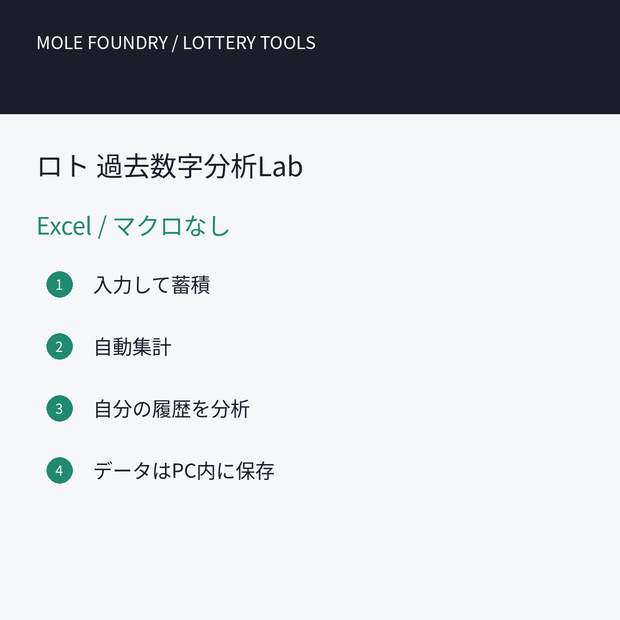Click the green slash after Excel
This screenshot has width=620, height=620.
pos(102,227)
